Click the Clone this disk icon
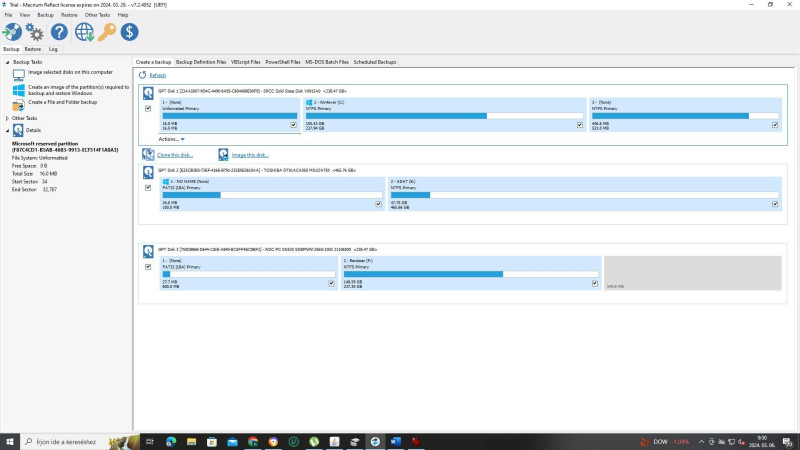 coord(148,155)
